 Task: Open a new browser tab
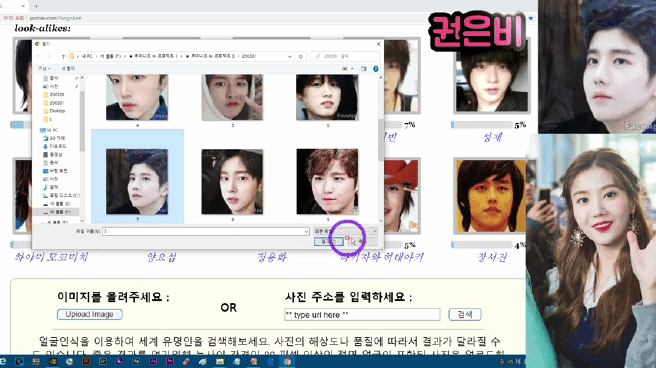36,6
